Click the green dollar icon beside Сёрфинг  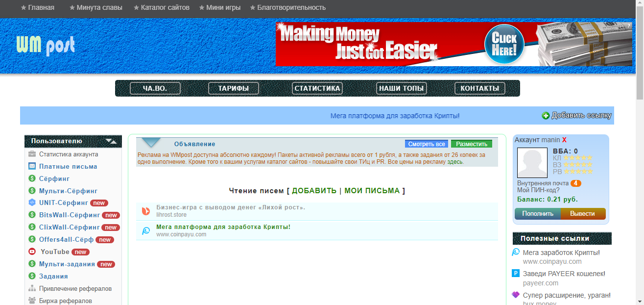click(x=32, y=178)
